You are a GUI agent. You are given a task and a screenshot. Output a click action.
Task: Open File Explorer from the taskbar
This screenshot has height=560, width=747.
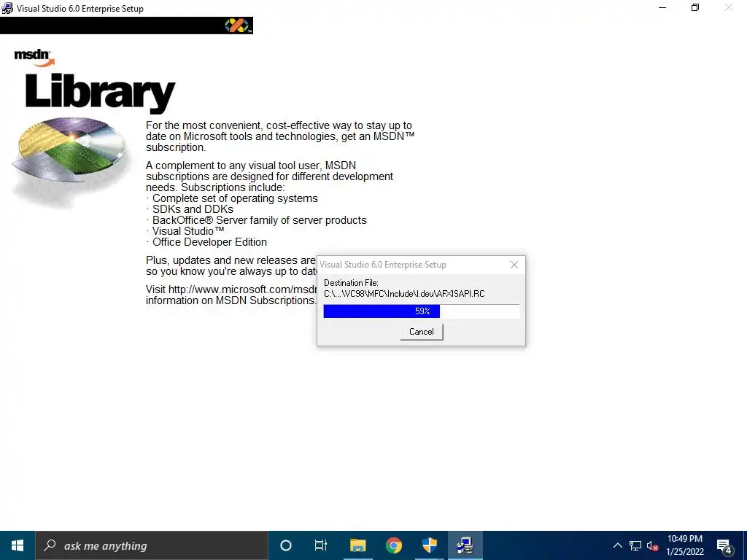[x=357, y=545]
